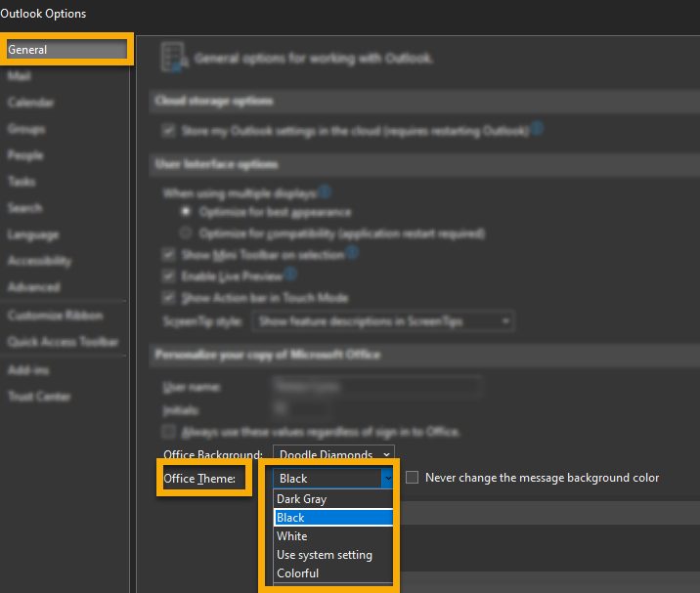700x593 pixels.
Task: Click info icon beside multiple displays label
Action: pyautogui.click(x=325, y=191)
